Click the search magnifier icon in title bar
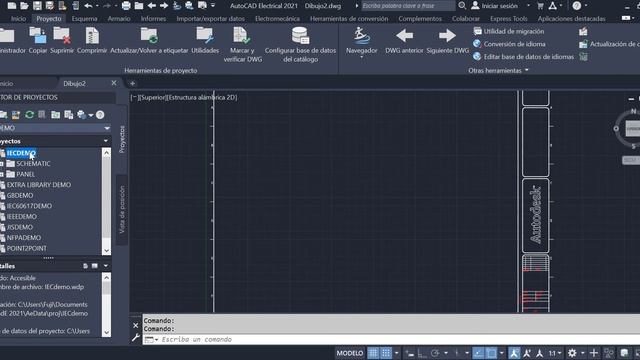Screen dimensions: 640x360 tap(462, 6)
